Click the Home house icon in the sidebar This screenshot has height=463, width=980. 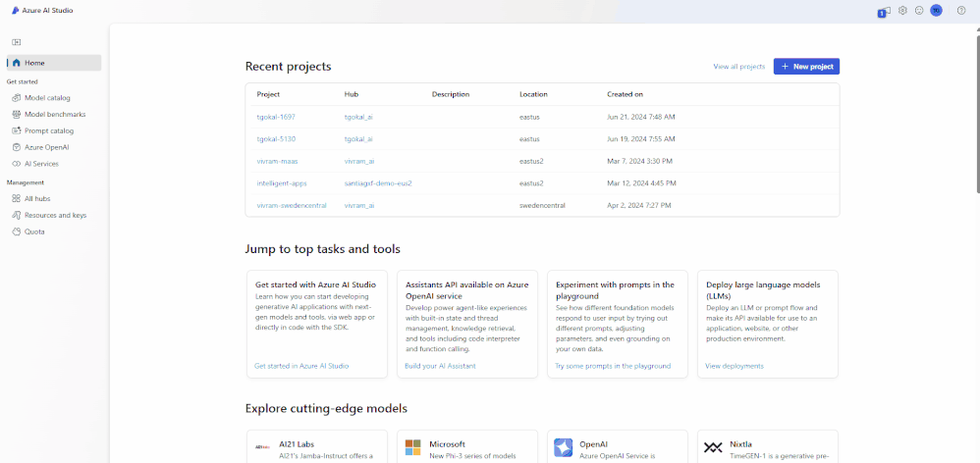pos(17,63)
